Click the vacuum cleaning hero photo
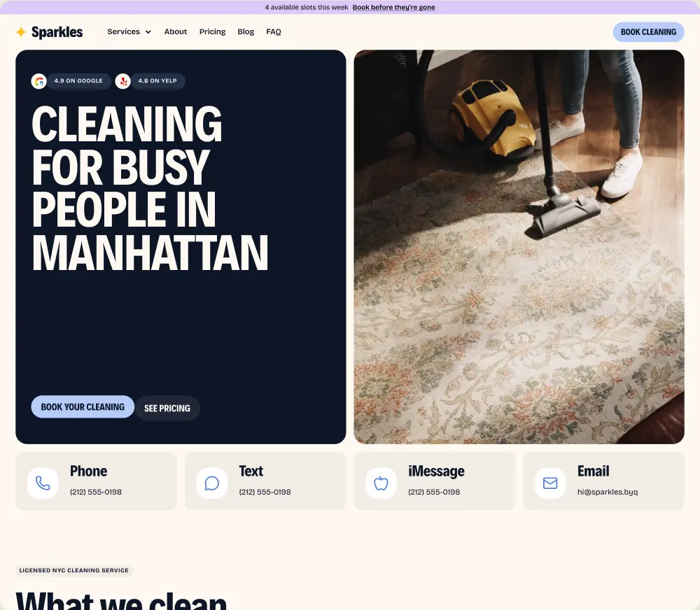700x610 pixels. click(x=519, y=247)
